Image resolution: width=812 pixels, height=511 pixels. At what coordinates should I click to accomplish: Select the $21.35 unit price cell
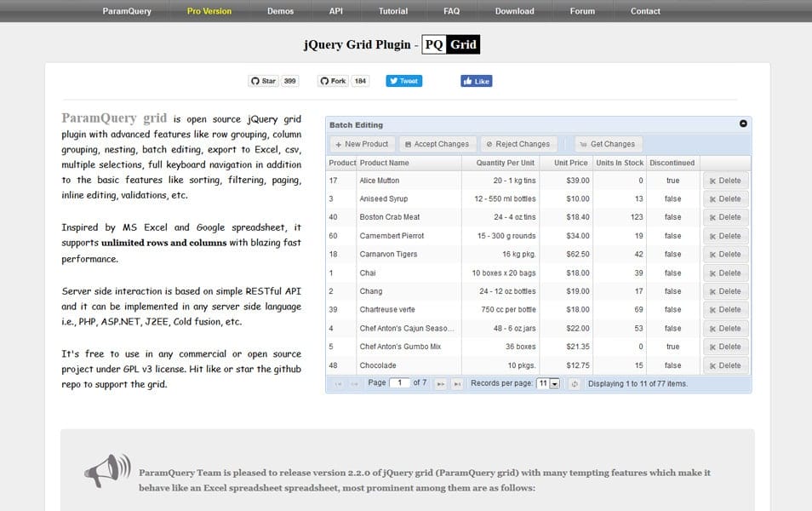click(x=566, y=347)
